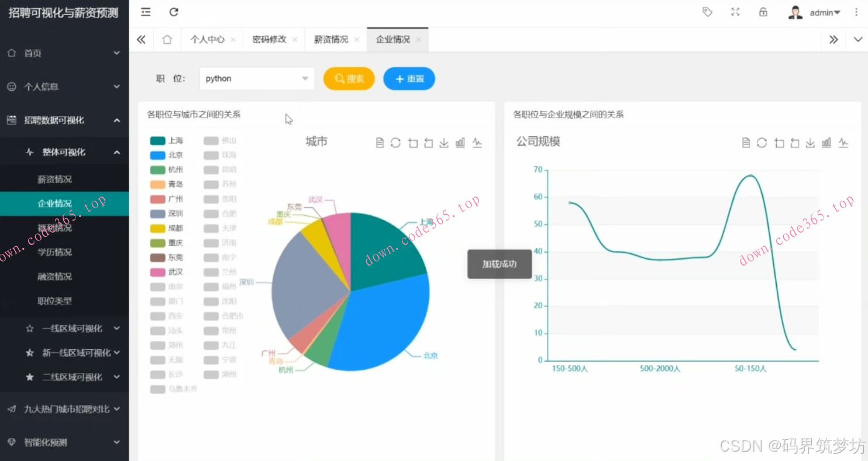Expand the 智能化预测 sidebar menu
The image size is (868, 461).
pos(64,443)
